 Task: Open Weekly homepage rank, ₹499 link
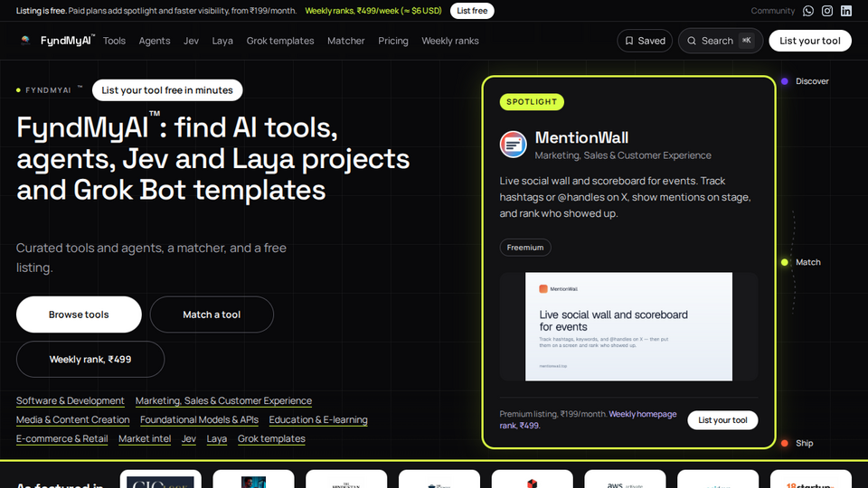pyautogui.click(x=587, y=420)
